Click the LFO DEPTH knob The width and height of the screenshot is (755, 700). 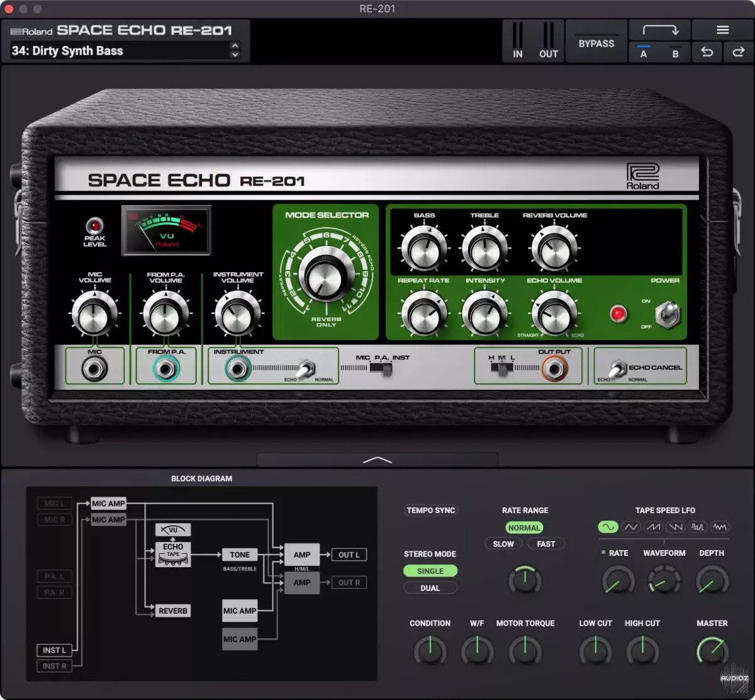coord(712,580)
